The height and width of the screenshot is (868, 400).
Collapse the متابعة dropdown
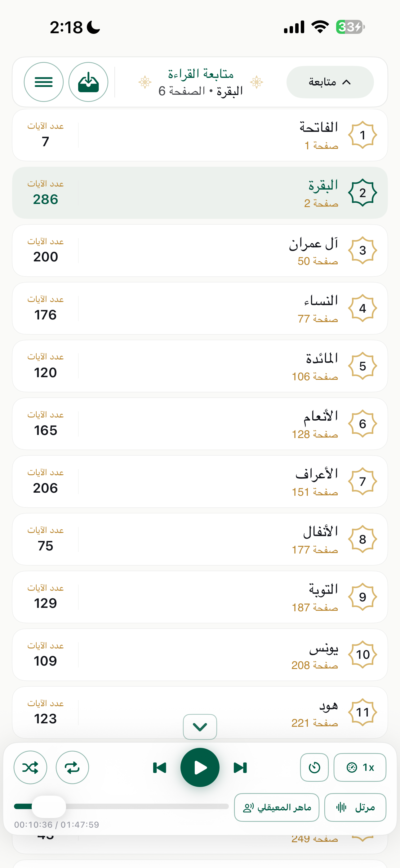[x=330, y=82]
